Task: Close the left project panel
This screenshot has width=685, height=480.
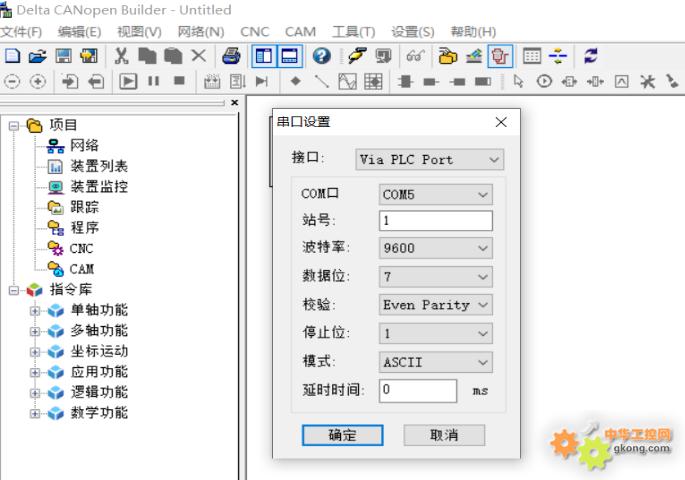Action: coord(235,103)
